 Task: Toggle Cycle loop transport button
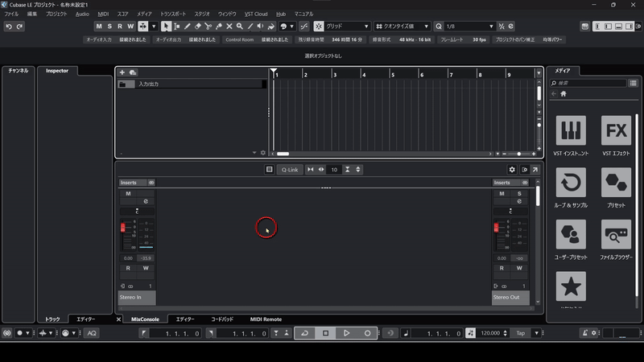tap(305, 333)
